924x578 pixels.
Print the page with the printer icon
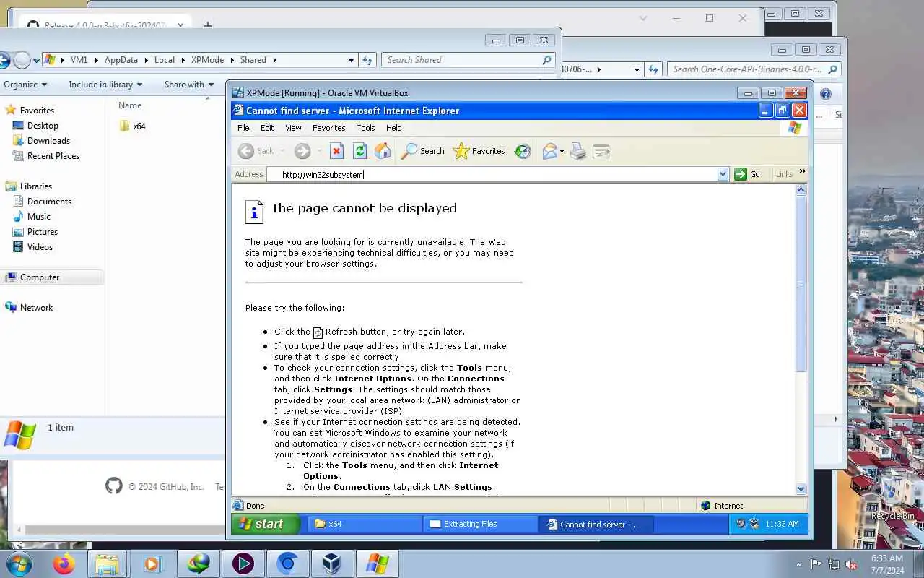578,151
